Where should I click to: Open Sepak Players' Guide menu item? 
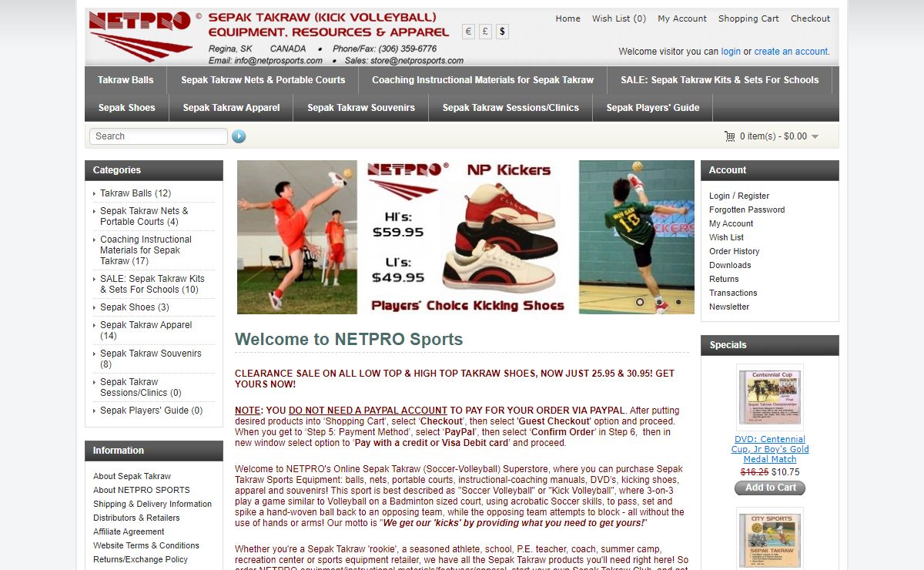(x=653, y=108)
